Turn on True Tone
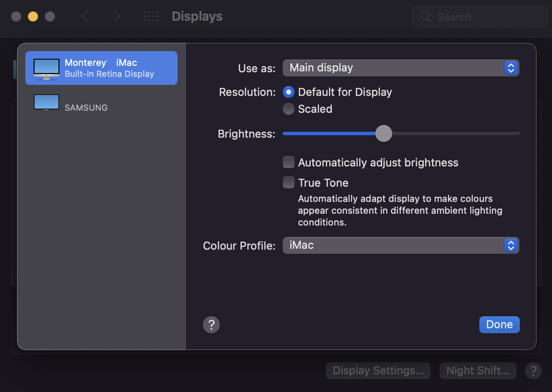Image resolution: width=552 pixels, height=392 pixels. pos(289,182)
